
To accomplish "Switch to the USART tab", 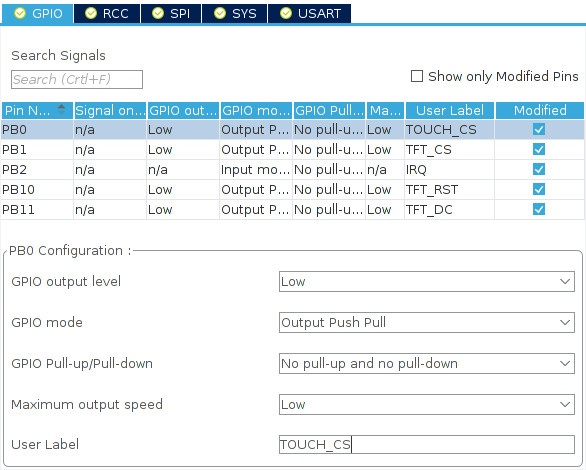I will coord(309,13).
